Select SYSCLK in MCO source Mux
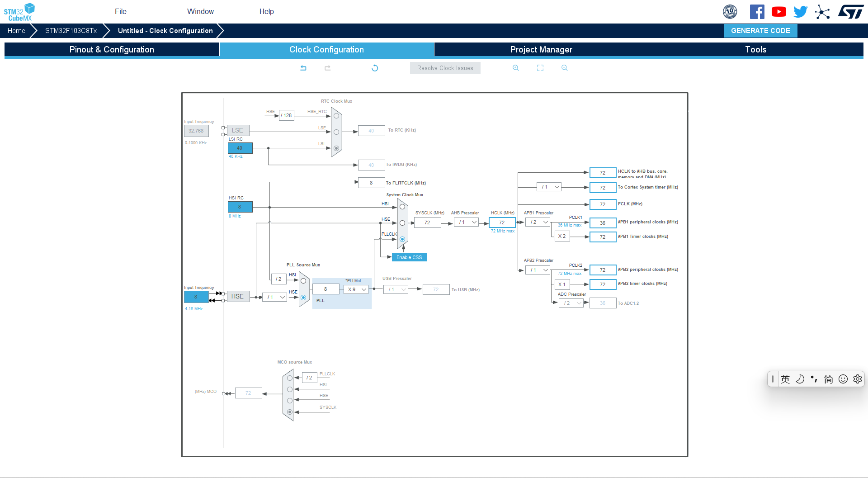The height and width of the screenshot is (478, 868). (x=290, y=412)
